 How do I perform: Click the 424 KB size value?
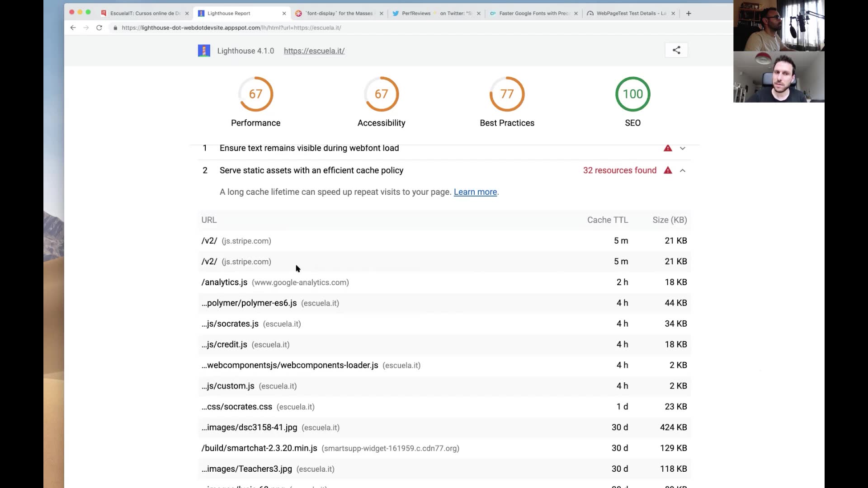pos(673,427)
